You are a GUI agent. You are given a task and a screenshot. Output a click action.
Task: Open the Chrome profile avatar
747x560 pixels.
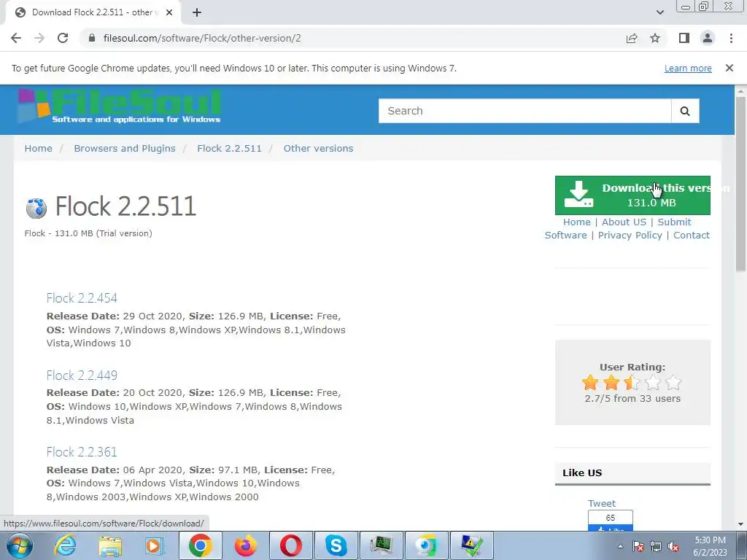click(708, 38)
